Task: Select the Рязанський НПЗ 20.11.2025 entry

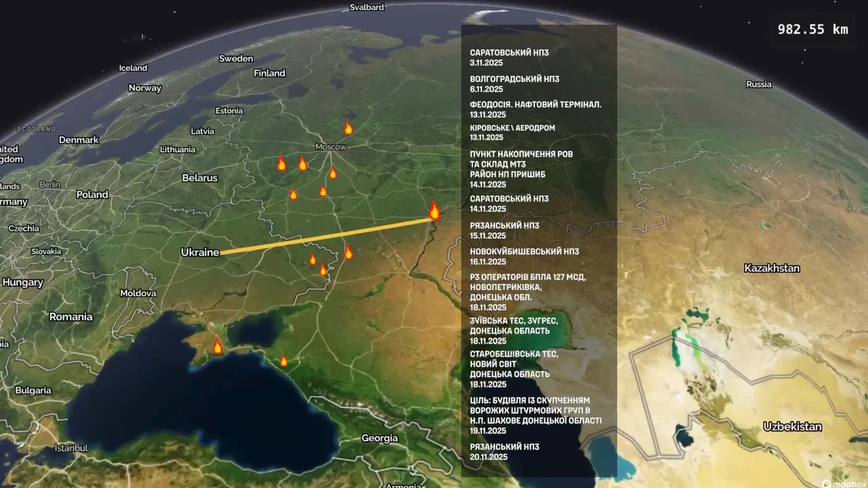Action: pyautogui.click(x=505, y=452)
